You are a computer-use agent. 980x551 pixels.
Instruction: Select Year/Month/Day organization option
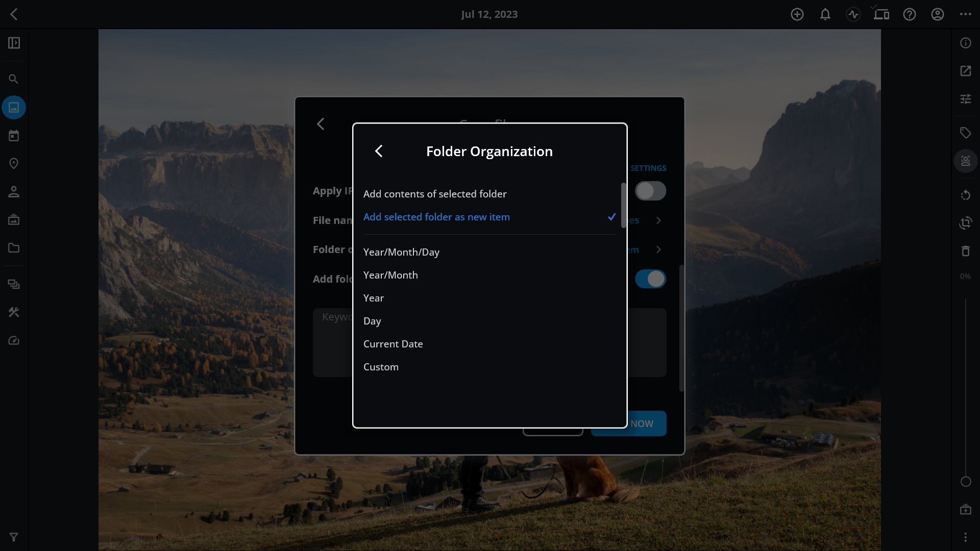tap(401, 252)
